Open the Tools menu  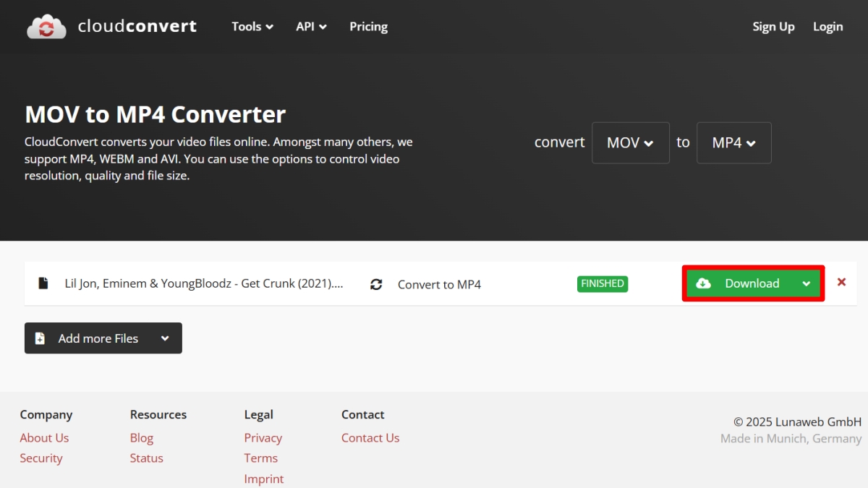pyautogui.click(x=252, y=27)
